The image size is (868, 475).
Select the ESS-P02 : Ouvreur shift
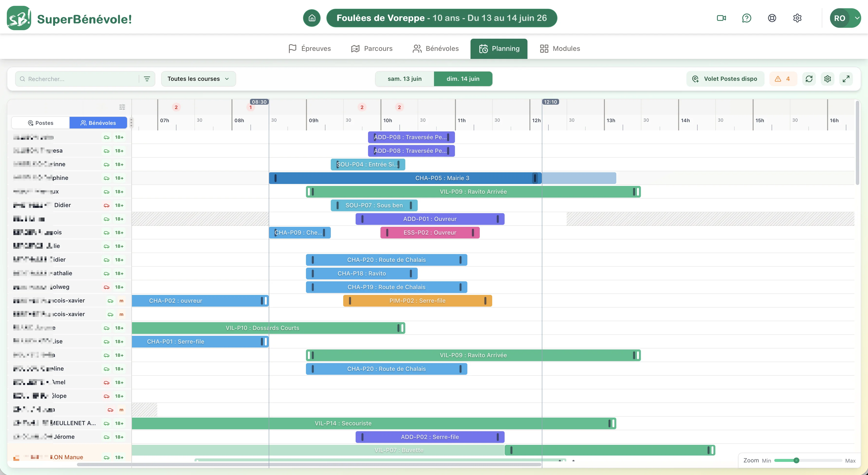(x=430, y=233)
